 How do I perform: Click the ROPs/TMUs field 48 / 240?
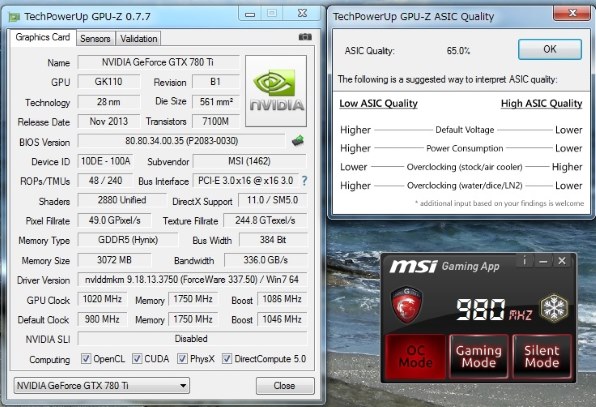point(105,181)
